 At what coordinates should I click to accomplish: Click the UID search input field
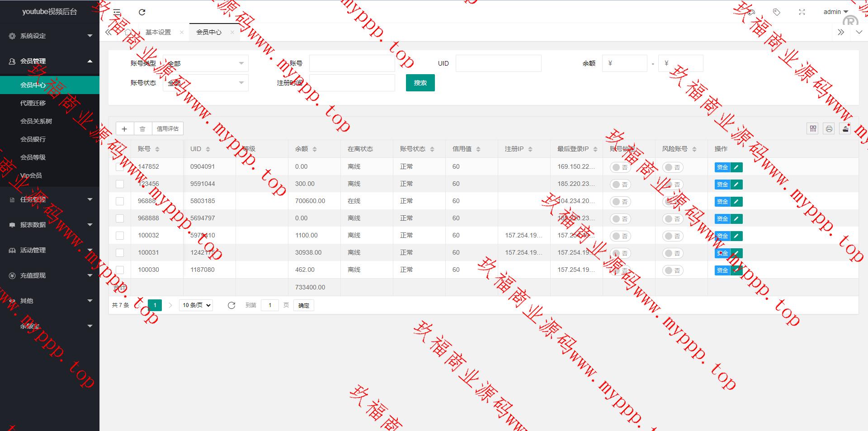(498, 63)
